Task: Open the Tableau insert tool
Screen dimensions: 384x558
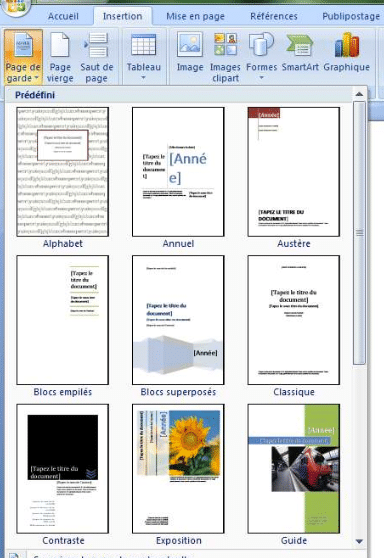Action: pos(143,57)
